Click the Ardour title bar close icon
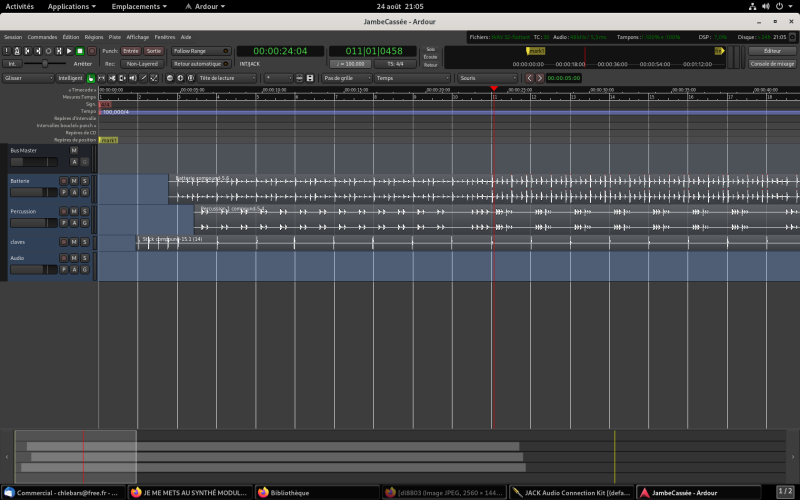800x500 pixels. pos(790,21)
